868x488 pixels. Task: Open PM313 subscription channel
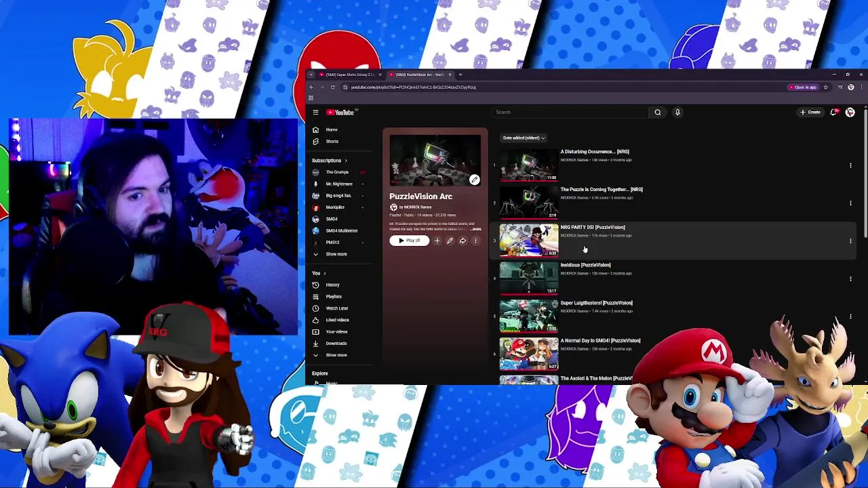click(x=339, y=242)
